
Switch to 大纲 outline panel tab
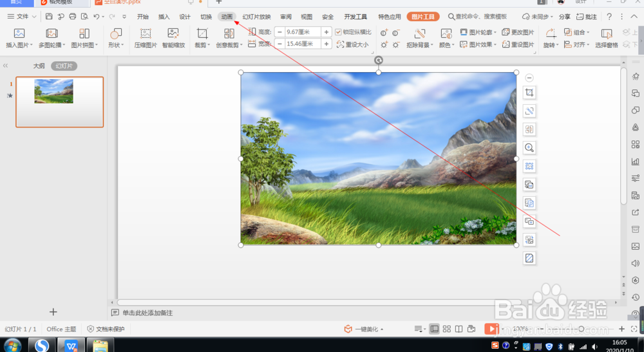pos(39,66)
